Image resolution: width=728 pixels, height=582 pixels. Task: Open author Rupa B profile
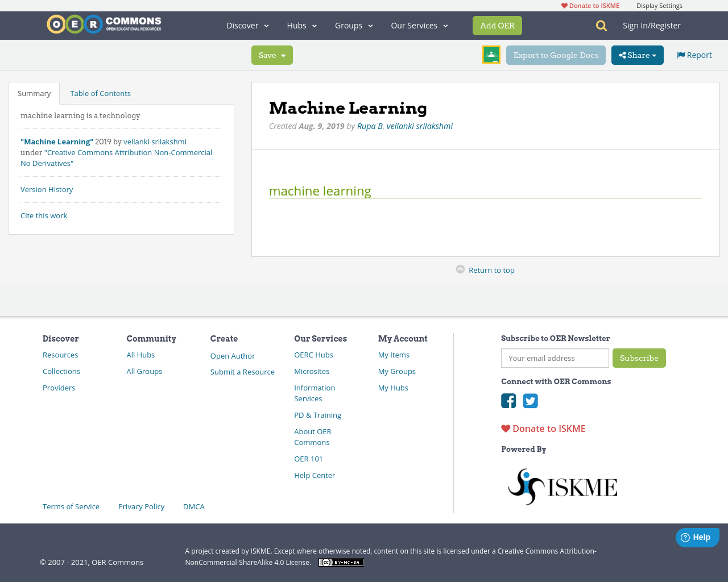tap(370, 126)
